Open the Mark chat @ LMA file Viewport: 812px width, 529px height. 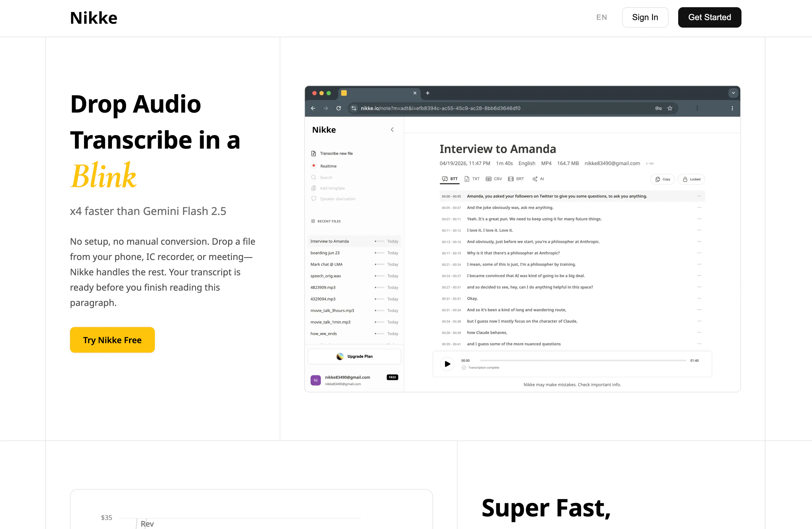[354, 264]
